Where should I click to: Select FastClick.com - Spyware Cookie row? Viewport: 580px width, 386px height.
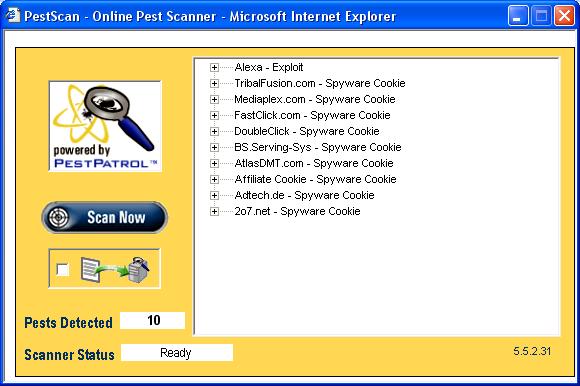312,115
